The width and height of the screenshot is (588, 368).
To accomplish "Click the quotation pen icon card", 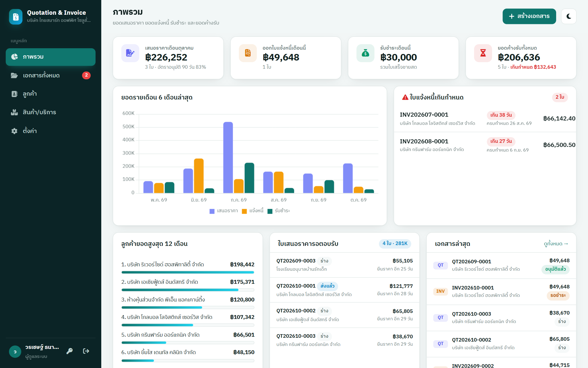I will click(x=130, y=53).
